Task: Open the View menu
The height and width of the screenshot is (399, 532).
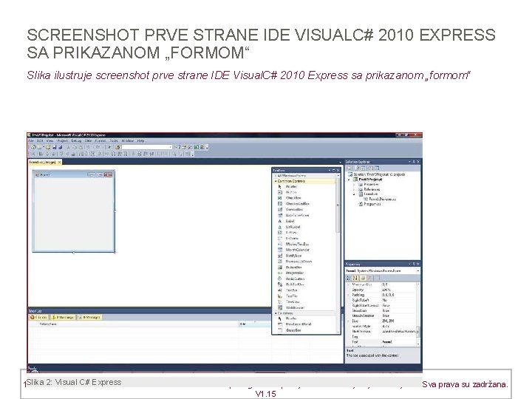Action: 50,140
